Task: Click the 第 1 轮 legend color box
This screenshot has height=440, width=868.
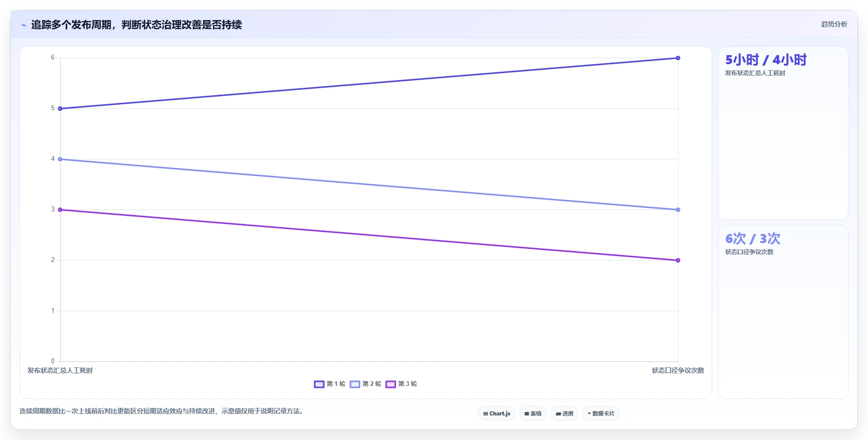Action: tap(319, 384)
